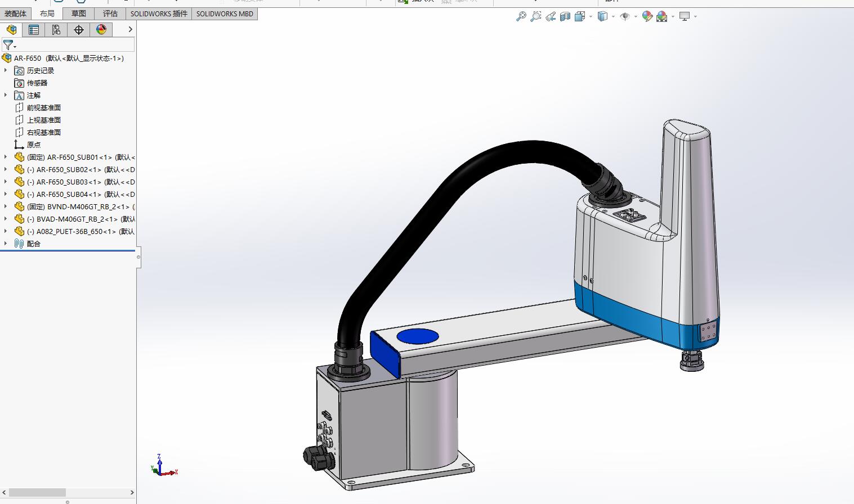Viewport: 854px width, 504px height.
Task: Open the View Settings dropdown arrow
Action: pos(695,16)
